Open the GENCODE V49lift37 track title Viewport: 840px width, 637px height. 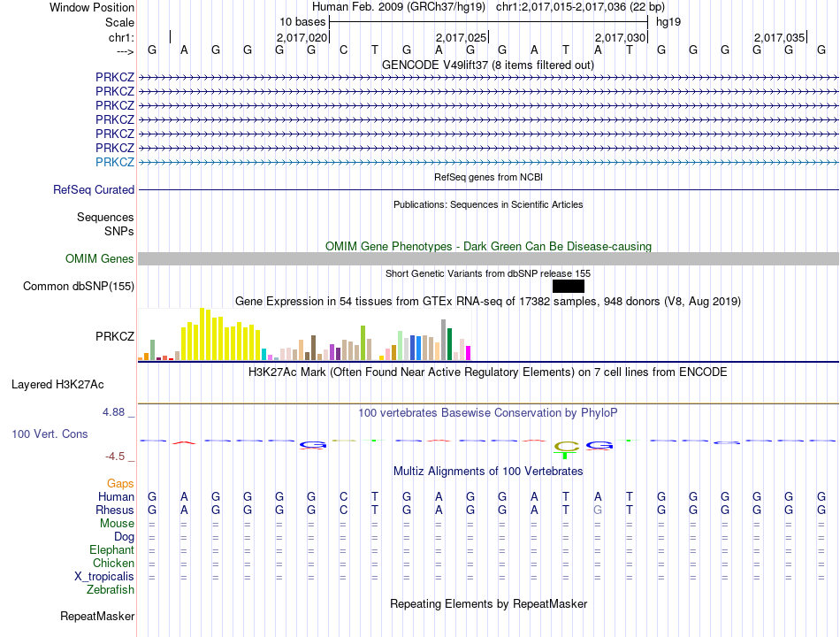point(487,65)
